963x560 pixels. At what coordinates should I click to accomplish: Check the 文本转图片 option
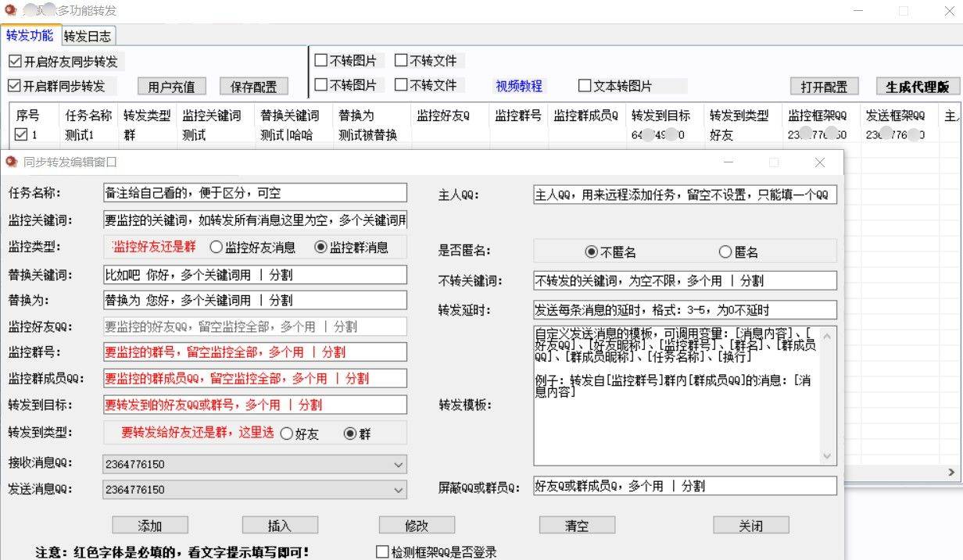(584, 85)
